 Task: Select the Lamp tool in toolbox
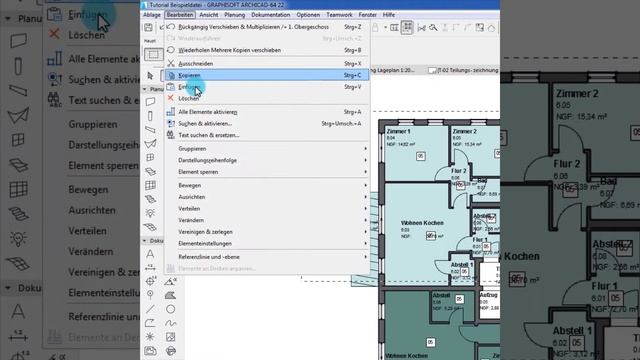pos(150,213)
